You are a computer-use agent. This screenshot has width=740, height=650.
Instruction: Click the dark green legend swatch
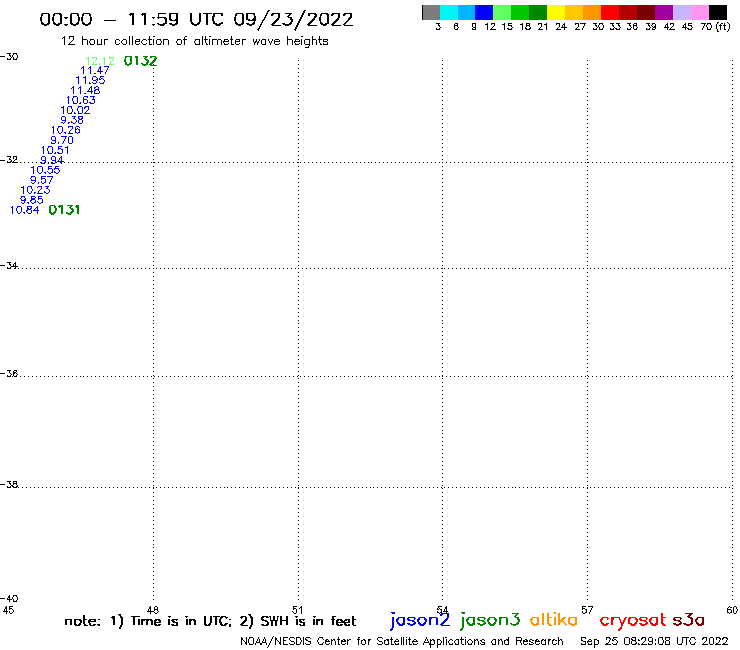pos(538,12)
